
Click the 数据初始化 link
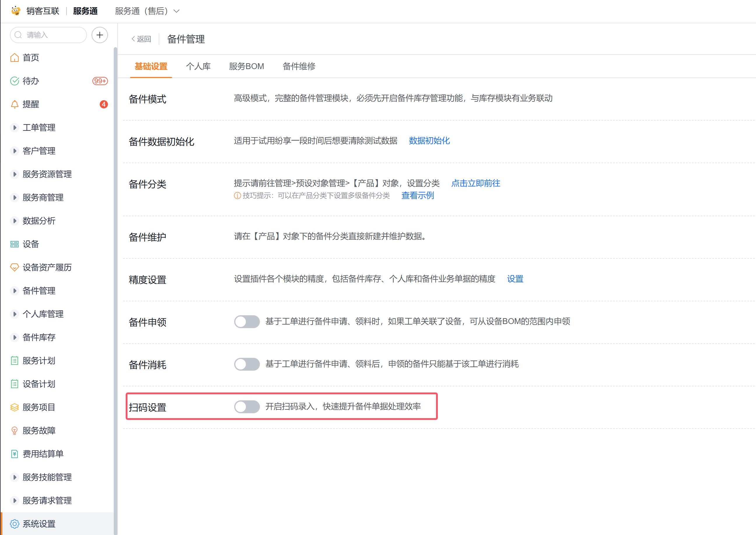[x=429, y=141]
